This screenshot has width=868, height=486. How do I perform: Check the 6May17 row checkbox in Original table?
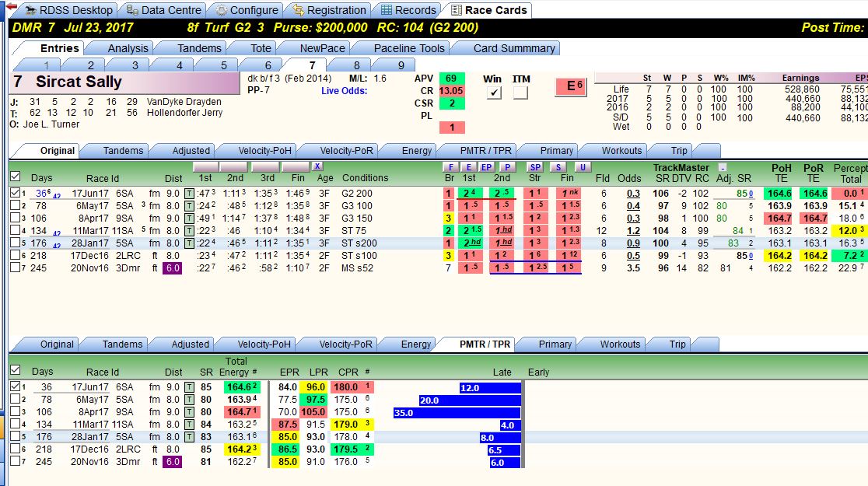point(16,206)
